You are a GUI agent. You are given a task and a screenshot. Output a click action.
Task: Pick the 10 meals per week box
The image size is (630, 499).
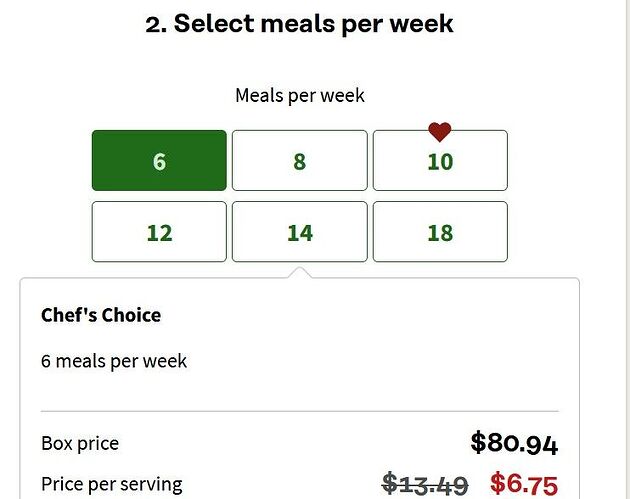[440, 162]
